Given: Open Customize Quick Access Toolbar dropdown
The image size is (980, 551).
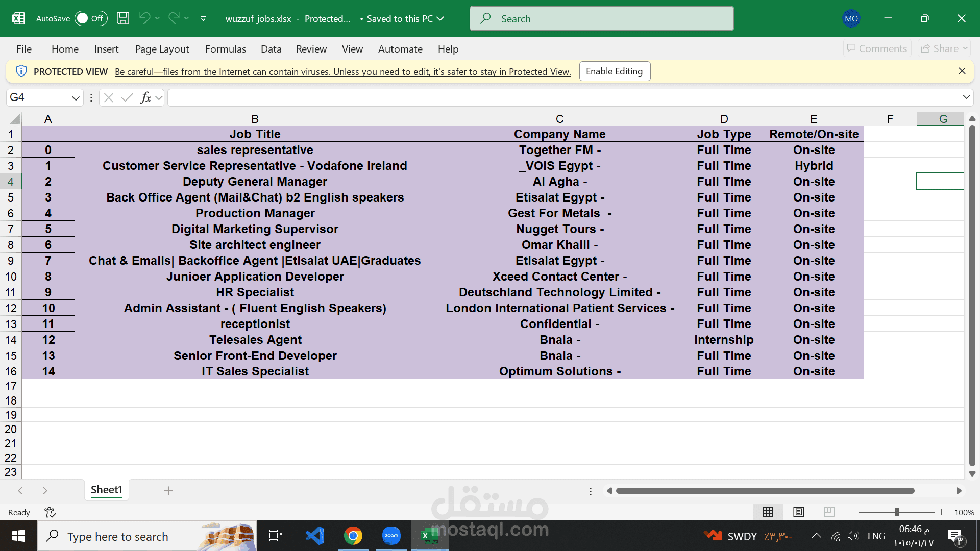Looking at the screenshot, I should (203, 18).
